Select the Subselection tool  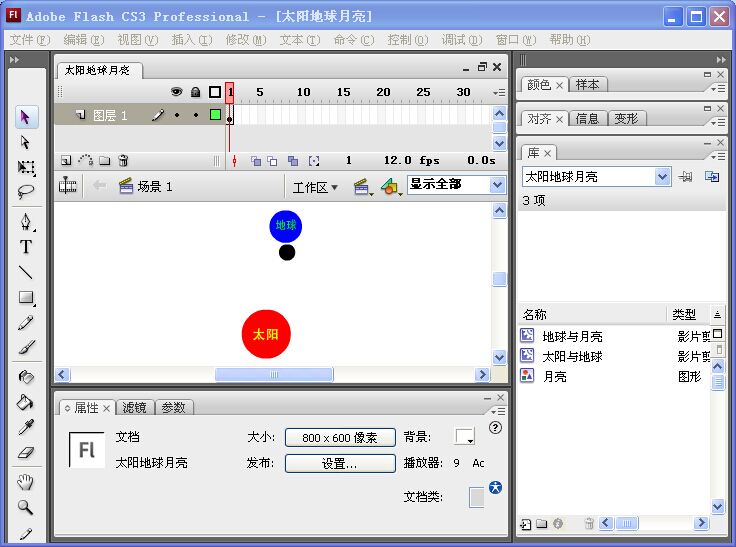pyautogui.click(x=25, y=142)
